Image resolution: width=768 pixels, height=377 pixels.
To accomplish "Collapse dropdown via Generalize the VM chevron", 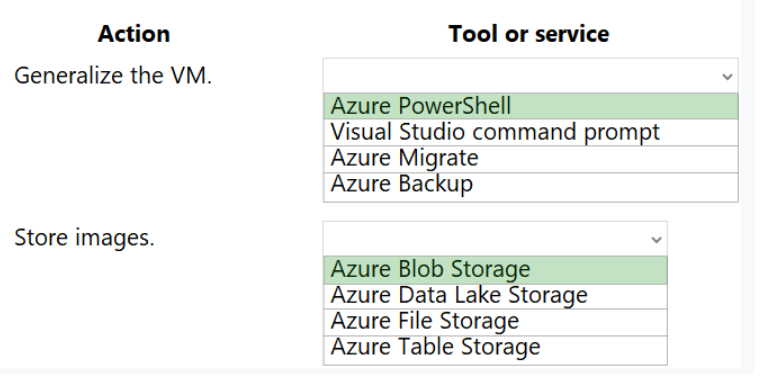I will coord(727,76).
